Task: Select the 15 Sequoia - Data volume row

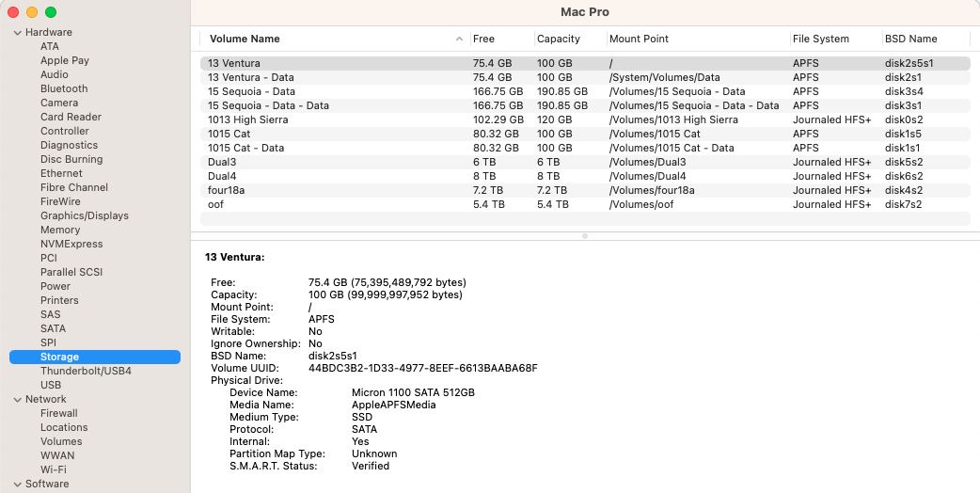Action: tap(585, 91)
